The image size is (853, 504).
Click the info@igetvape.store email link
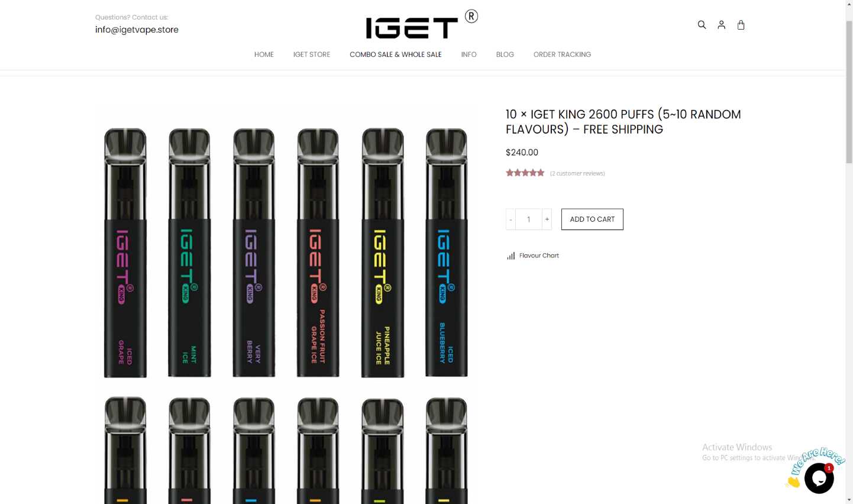(x=137, y=30)
